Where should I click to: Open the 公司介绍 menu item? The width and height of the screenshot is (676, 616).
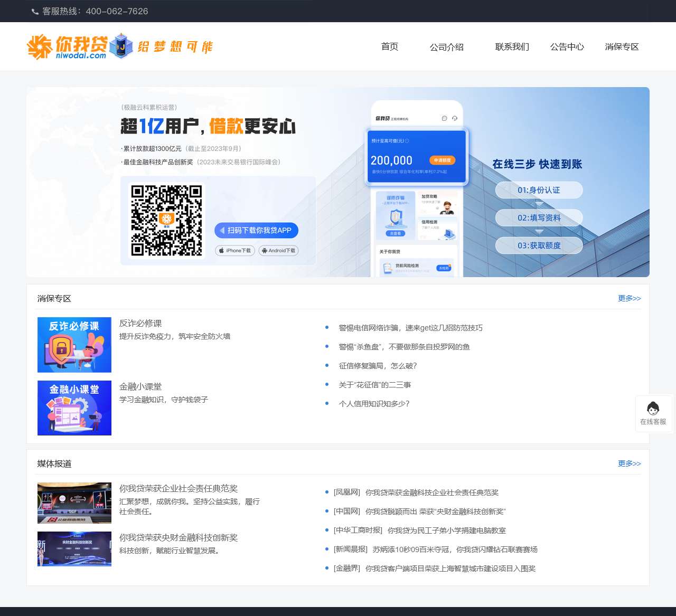click(x=447, y=47)
